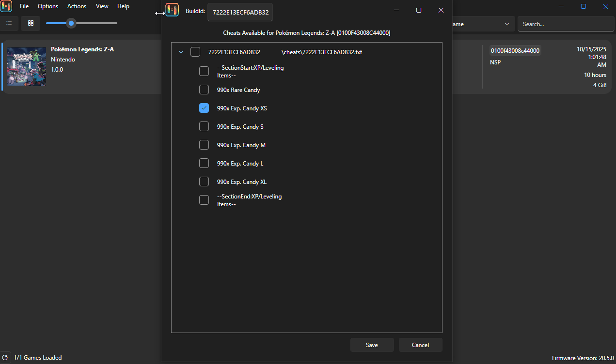The width and height of the screenshot is (616, 364).
Task: Click the 990x Exp. Candy XL label
Action: tap(242, 182)
